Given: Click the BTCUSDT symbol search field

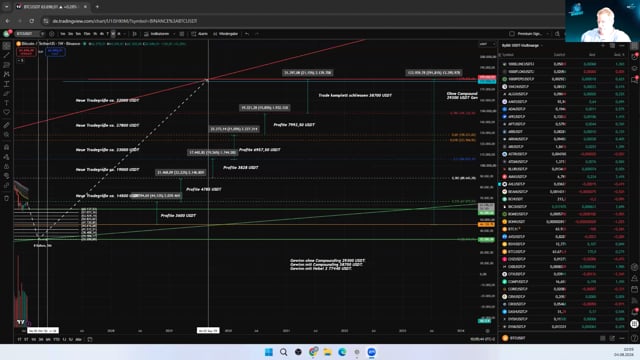Looking at the screenshot, I should coord(29,34).
